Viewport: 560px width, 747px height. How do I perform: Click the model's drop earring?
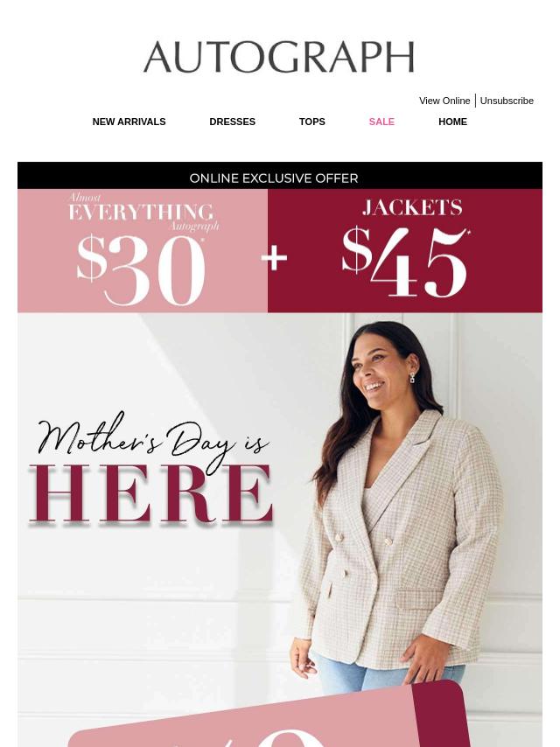pos(412,378)
